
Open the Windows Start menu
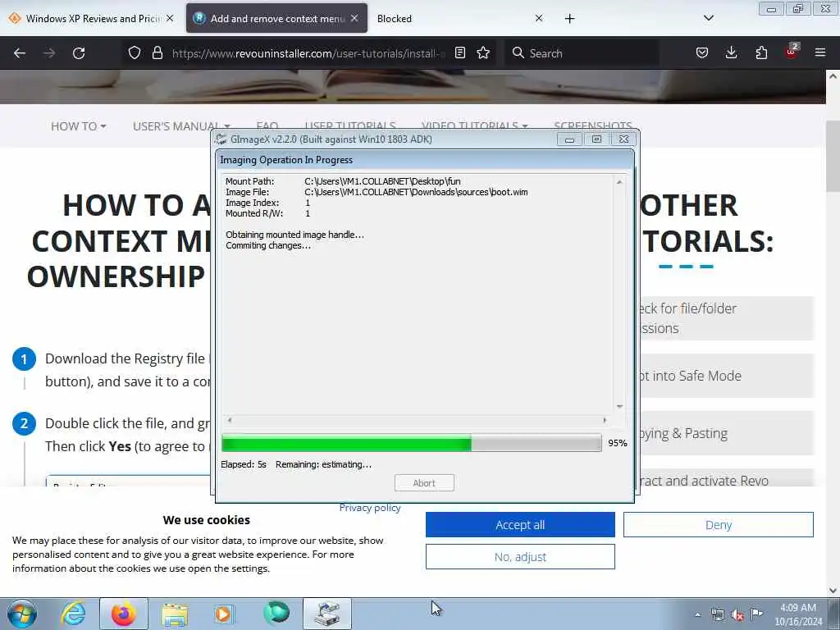(x=22, y=614)
